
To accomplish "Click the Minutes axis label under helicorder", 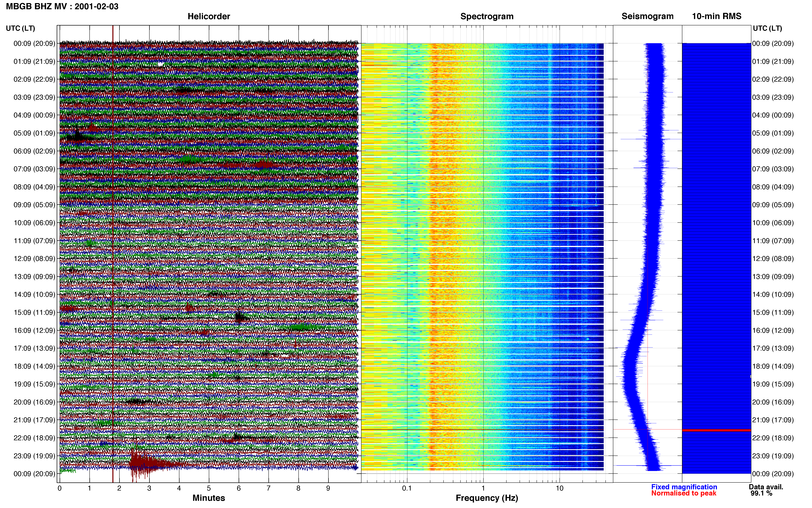I will click(x=209, y=498).
